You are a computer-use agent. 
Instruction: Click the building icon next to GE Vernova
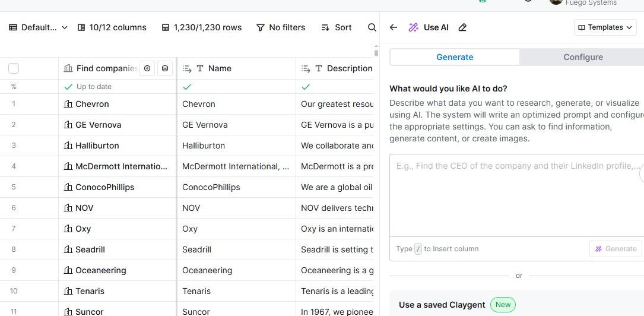point(68,125)
